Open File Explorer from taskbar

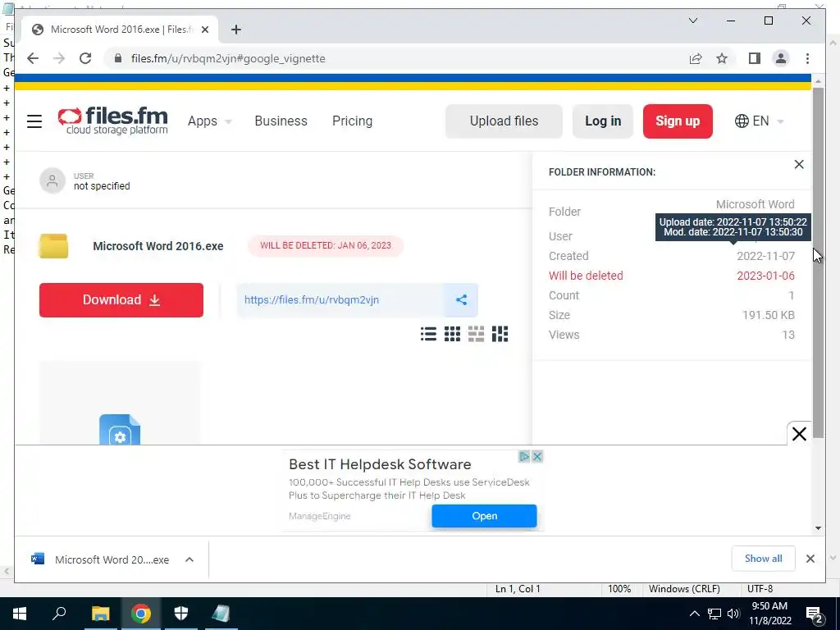tap(100, 614)
